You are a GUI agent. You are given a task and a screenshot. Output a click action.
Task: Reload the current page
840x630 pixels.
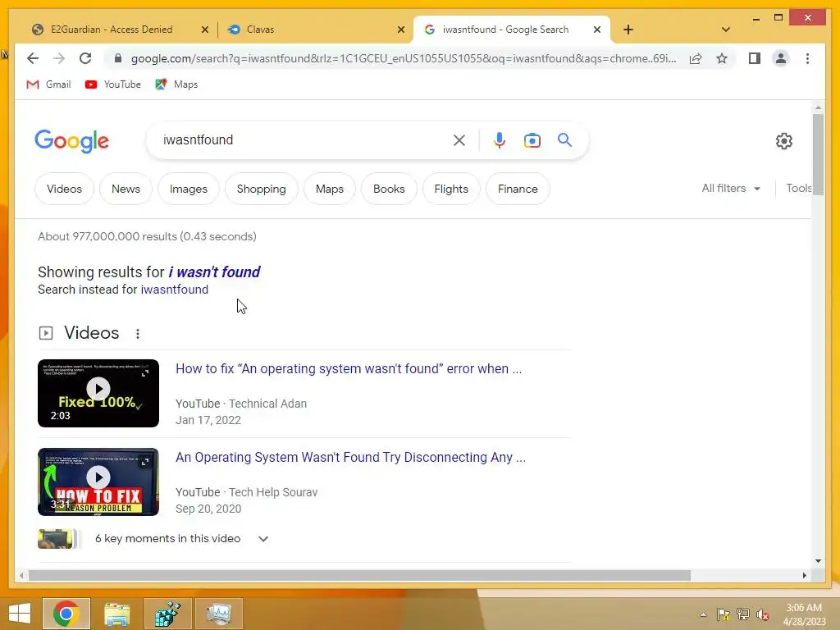[85, 58]
